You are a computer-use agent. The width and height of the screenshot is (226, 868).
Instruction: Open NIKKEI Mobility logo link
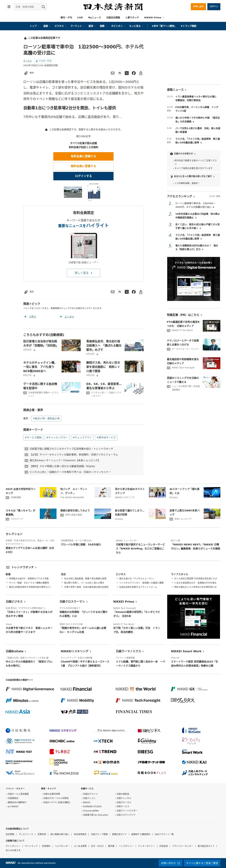click(x=77, y=700)
